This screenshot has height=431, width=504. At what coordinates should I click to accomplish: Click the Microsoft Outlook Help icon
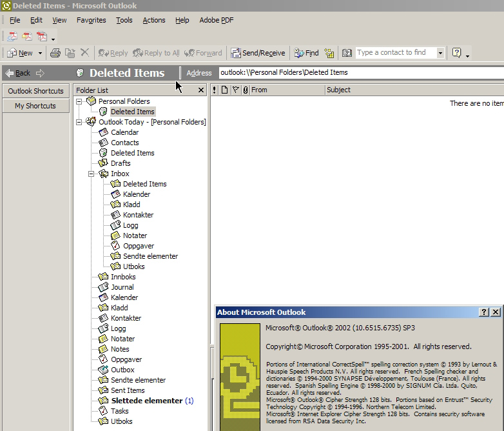pyautogui.click(x=456, y=52)
